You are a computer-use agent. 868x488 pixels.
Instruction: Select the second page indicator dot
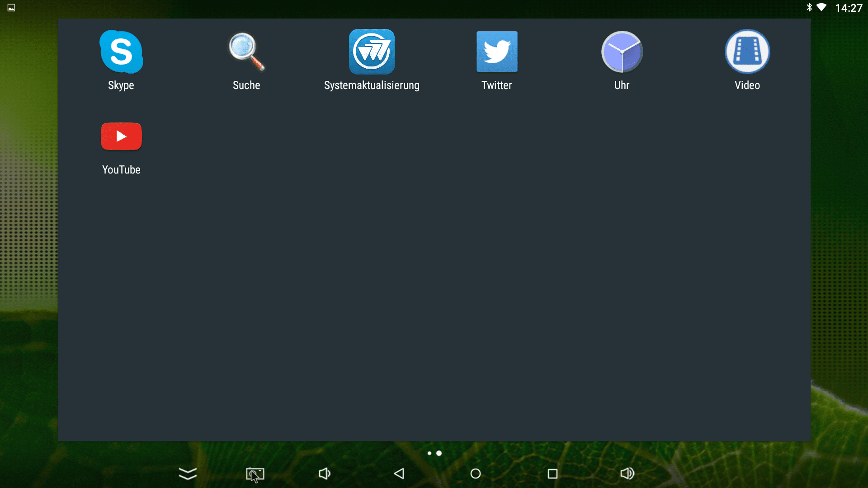click(439, 453)
